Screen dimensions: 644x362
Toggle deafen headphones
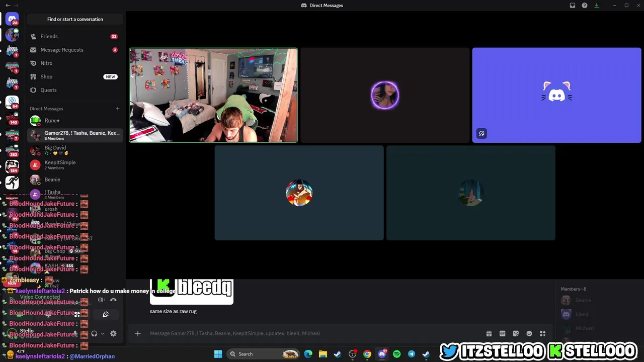click(94, 333)
